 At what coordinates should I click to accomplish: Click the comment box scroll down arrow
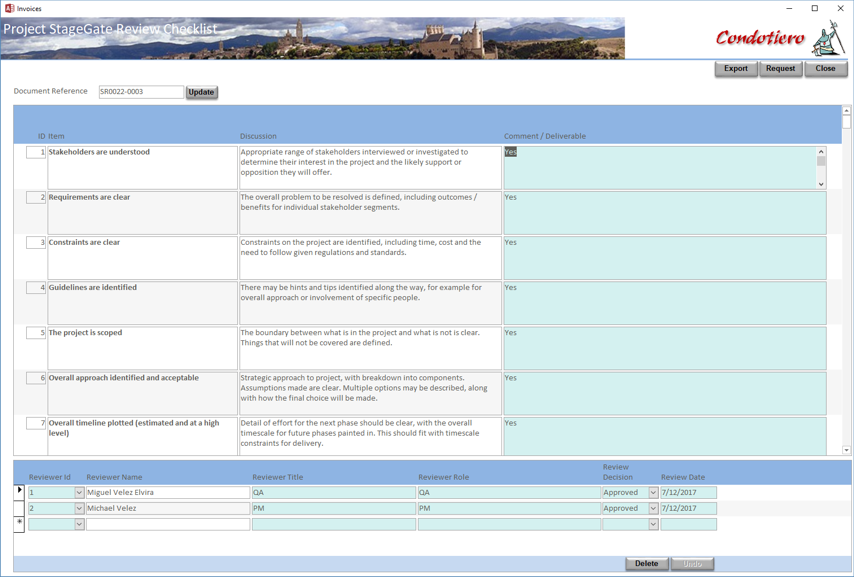[x=821, y=184]
